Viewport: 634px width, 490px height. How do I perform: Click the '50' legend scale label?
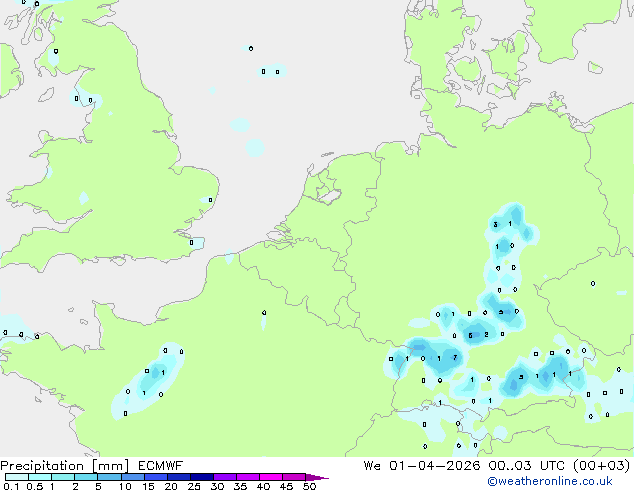point(309,486)
